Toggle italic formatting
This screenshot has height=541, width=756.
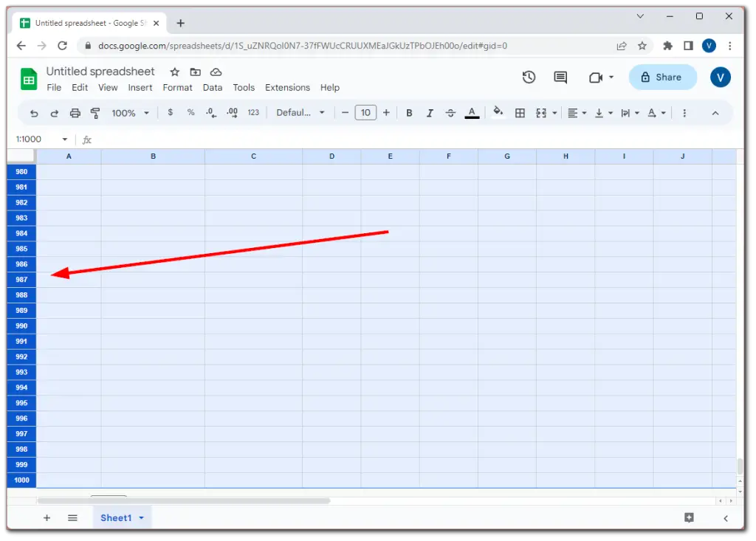pyautogui.click(x=429, y=112)
